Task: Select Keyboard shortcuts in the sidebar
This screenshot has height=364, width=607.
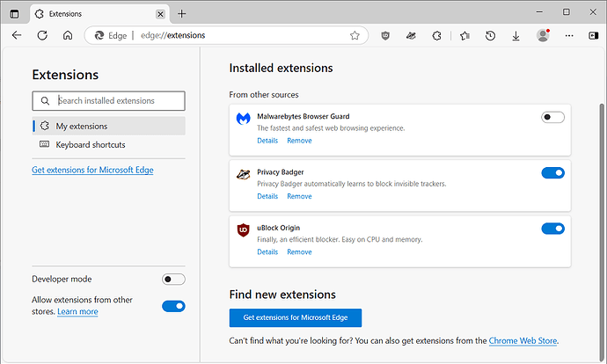Action: click(91, 144)
